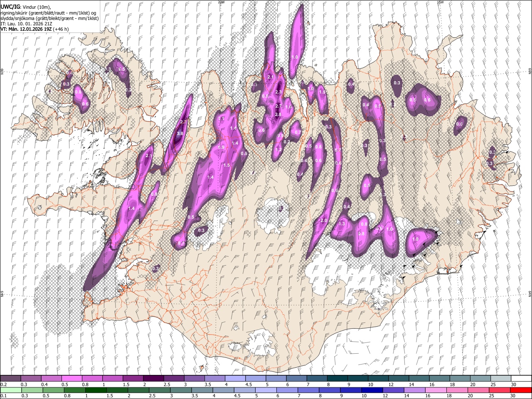Image resolution: width=532 pixels, height=399 pixels.
Task: Click the 'UWC/IG: Vindur (10m)' title line
Action: tap(25, 7)
